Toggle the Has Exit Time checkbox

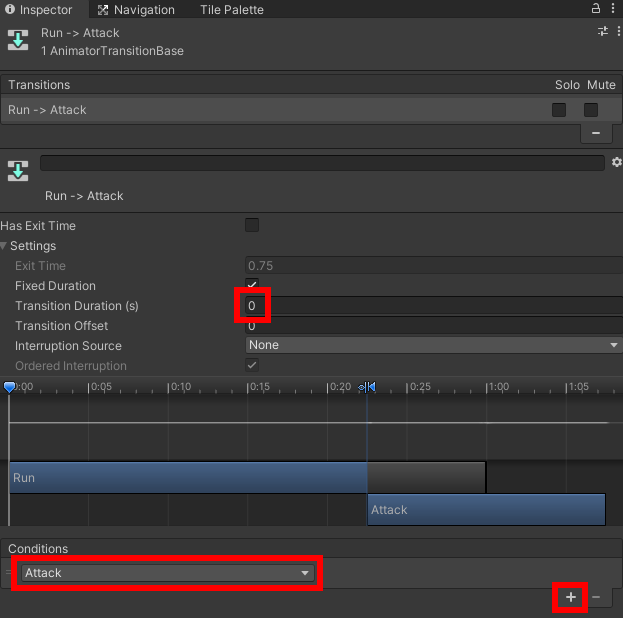pyautogui.click(x=252, y=225)
